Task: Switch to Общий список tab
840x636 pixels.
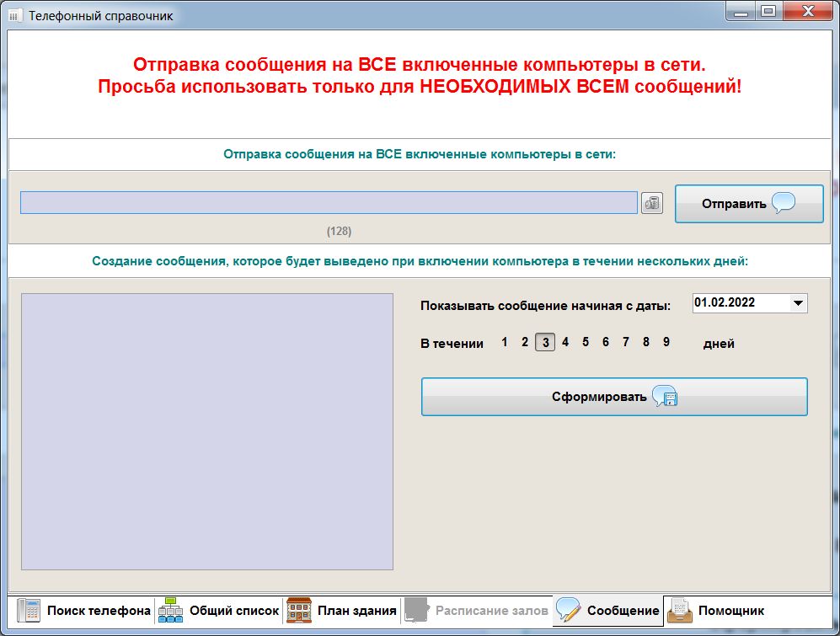Action: 219,610
